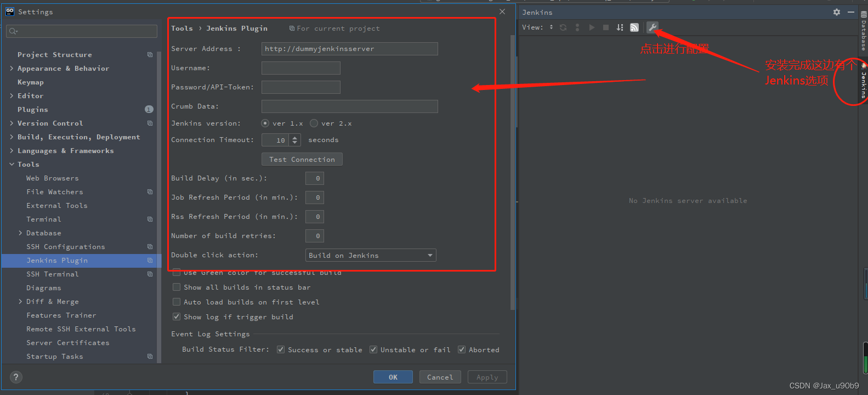The height and width of the screenshot is (395, 868).
Task: Click the project-level icon beside Jenkins Plugin
Action: (150, 261)
